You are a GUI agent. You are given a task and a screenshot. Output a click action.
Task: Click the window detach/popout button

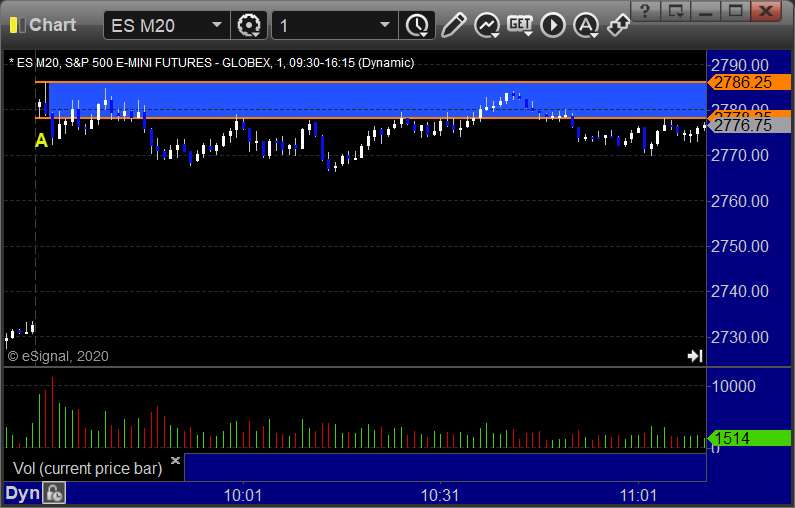(675, 10)
